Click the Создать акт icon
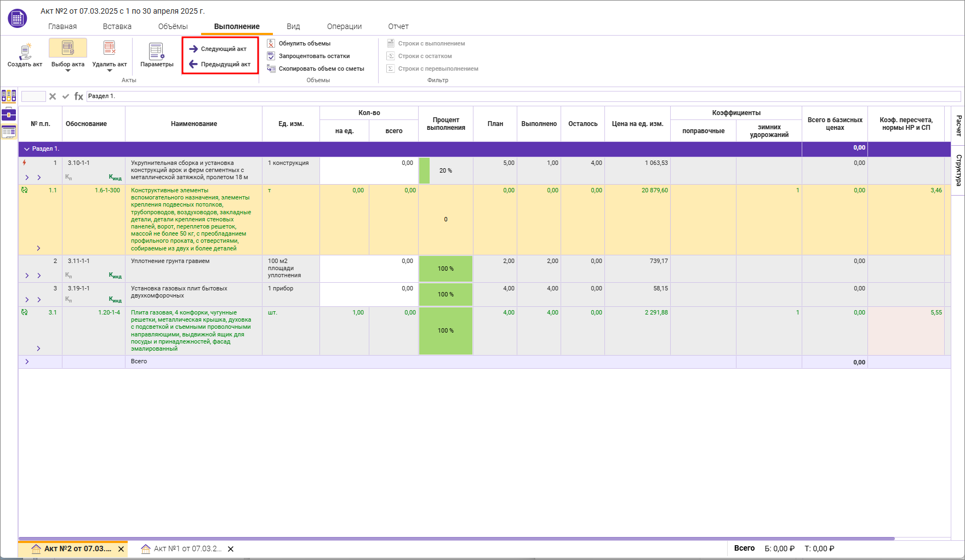Image resolution: width=965 pixels, height=560 pixels. pyautogui.click(x=25, y=52)
